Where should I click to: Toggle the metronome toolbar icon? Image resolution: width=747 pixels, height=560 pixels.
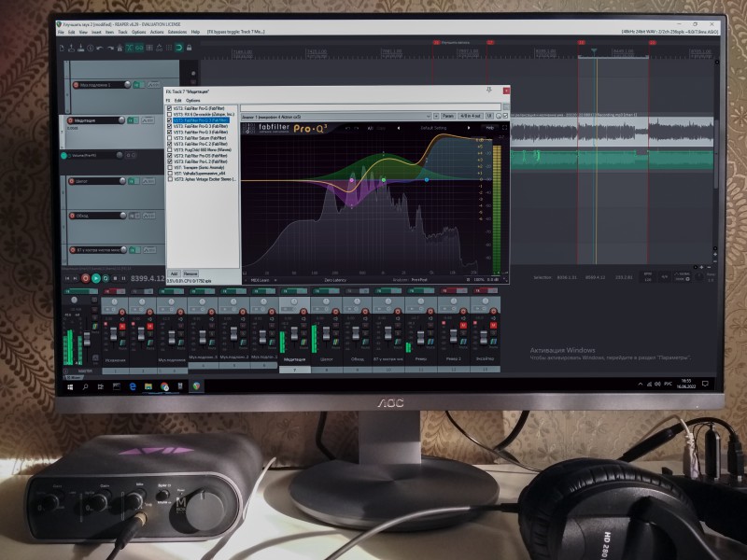120,49
